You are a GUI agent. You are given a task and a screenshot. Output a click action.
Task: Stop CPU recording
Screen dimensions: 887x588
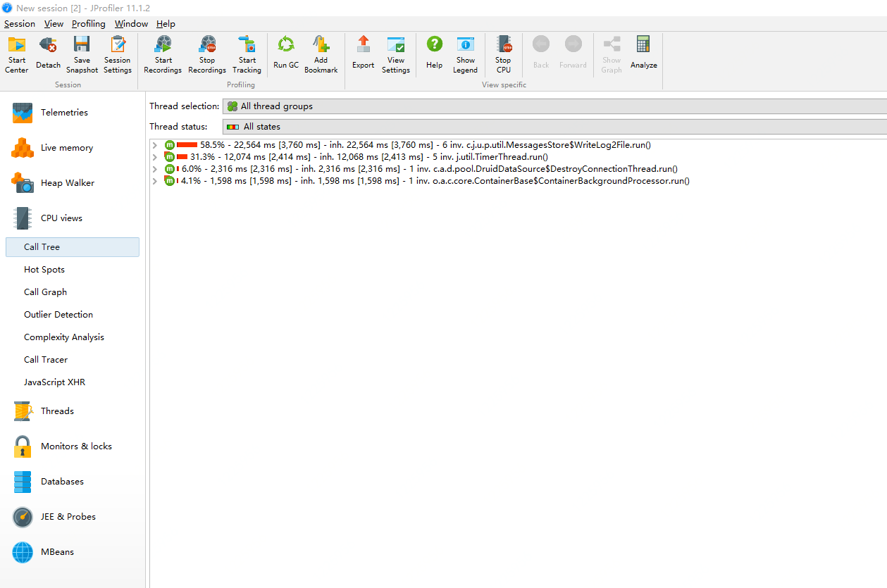pos(503,54)
